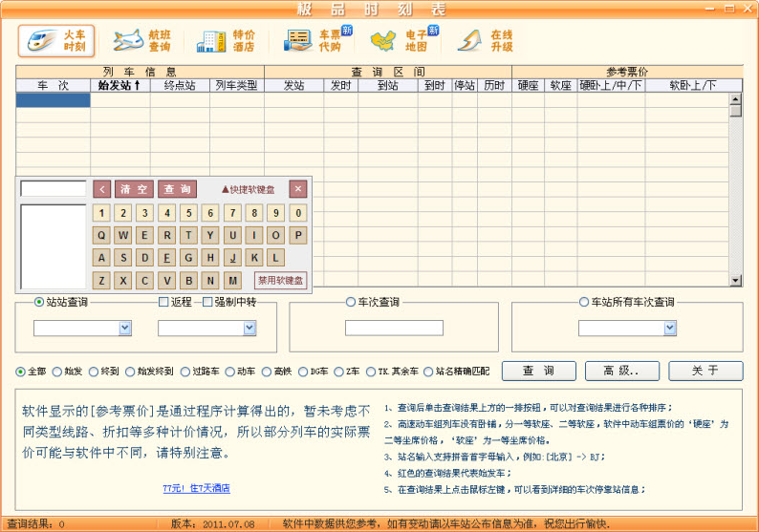Sort results by the 列车类型 column header
The height and width of the screenshot is (532, 759).
[x=236, y=85]
